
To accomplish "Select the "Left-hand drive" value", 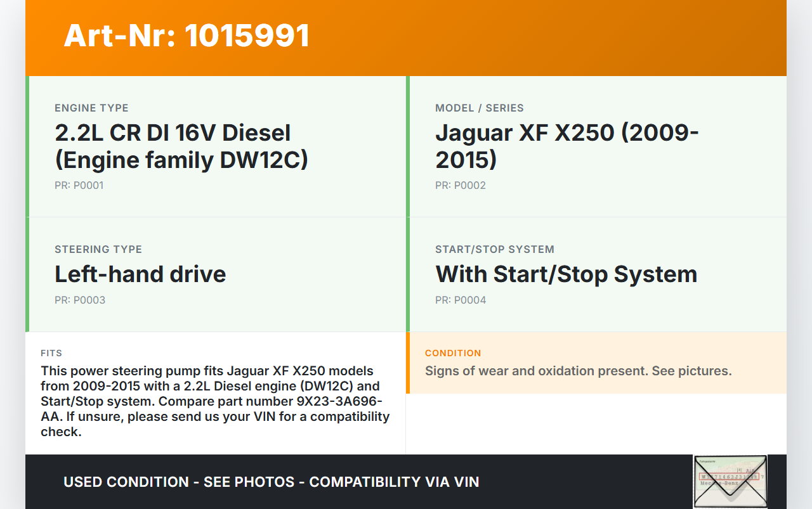I will click(140, 274).
